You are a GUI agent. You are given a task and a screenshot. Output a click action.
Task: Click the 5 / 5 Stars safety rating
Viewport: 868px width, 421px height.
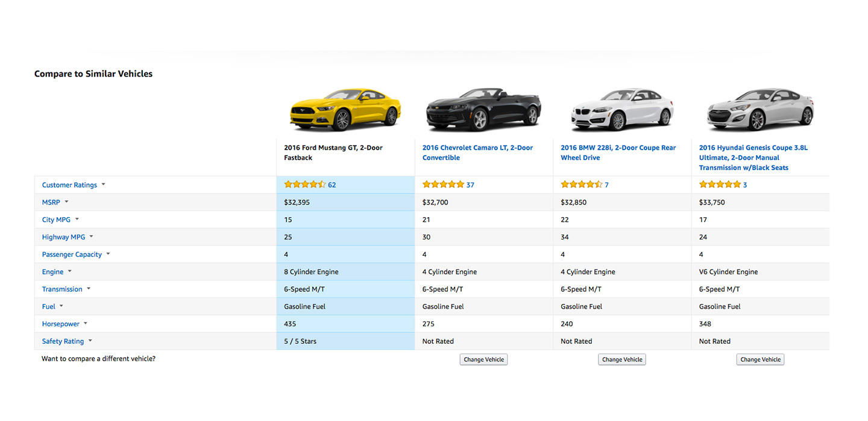point(300,341)
